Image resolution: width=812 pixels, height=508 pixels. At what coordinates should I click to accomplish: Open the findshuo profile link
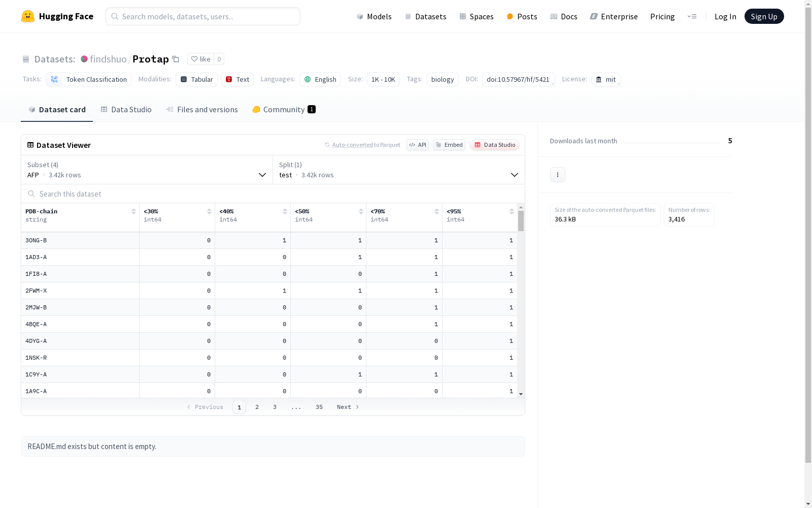[x=108, y=59]
